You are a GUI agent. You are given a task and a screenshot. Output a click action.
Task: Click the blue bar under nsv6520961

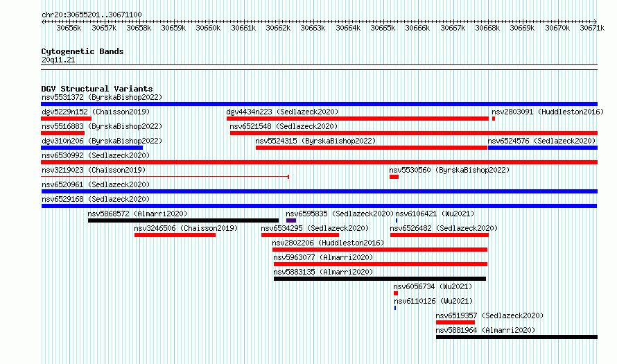click(x=319, y=191)
